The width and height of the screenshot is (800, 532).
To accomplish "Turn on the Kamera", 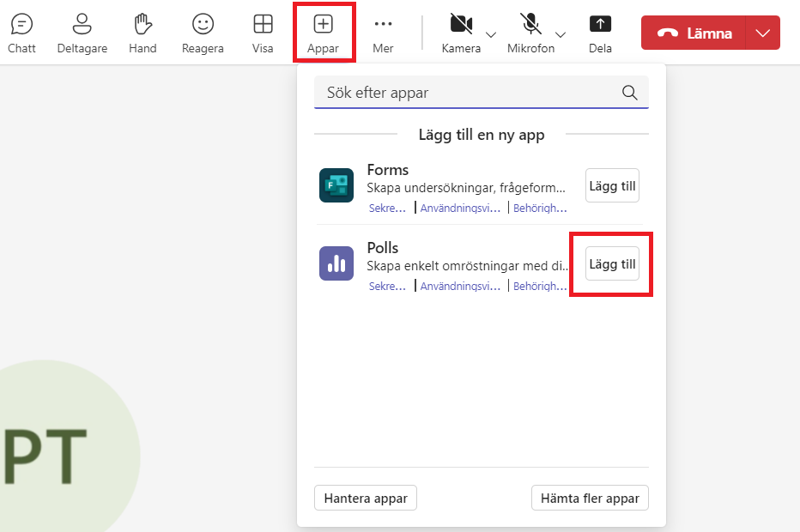I will (x=461, y=33).
